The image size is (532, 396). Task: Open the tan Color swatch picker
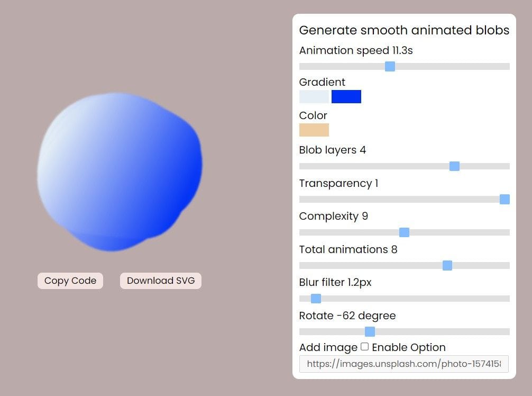point(314,130)
